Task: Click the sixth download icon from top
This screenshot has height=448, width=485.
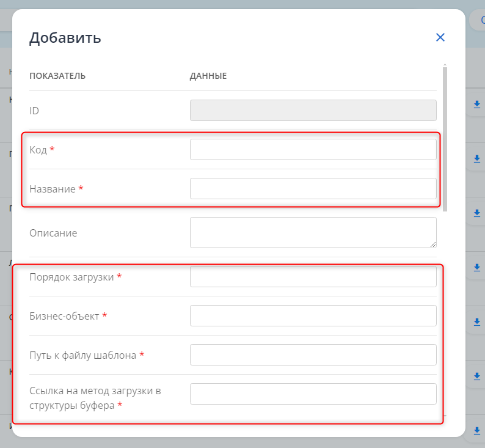Action: 477,375
